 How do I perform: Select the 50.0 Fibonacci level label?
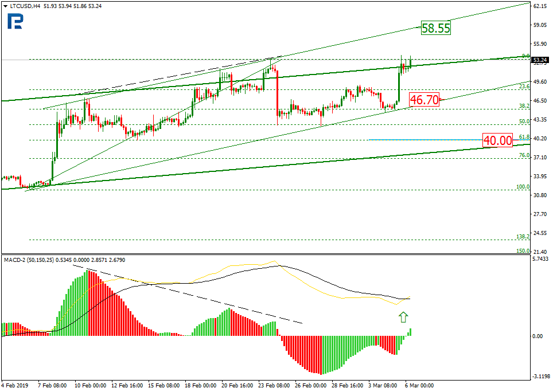(x=524, y=121)
